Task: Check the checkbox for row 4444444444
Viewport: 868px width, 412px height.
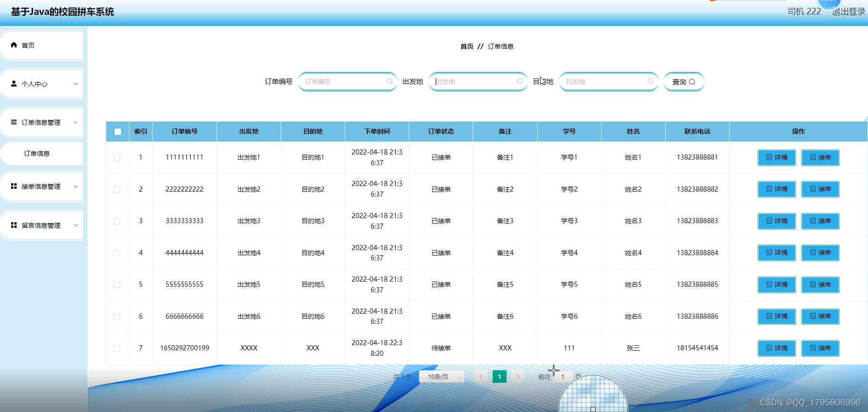Action: coord(117,253)
